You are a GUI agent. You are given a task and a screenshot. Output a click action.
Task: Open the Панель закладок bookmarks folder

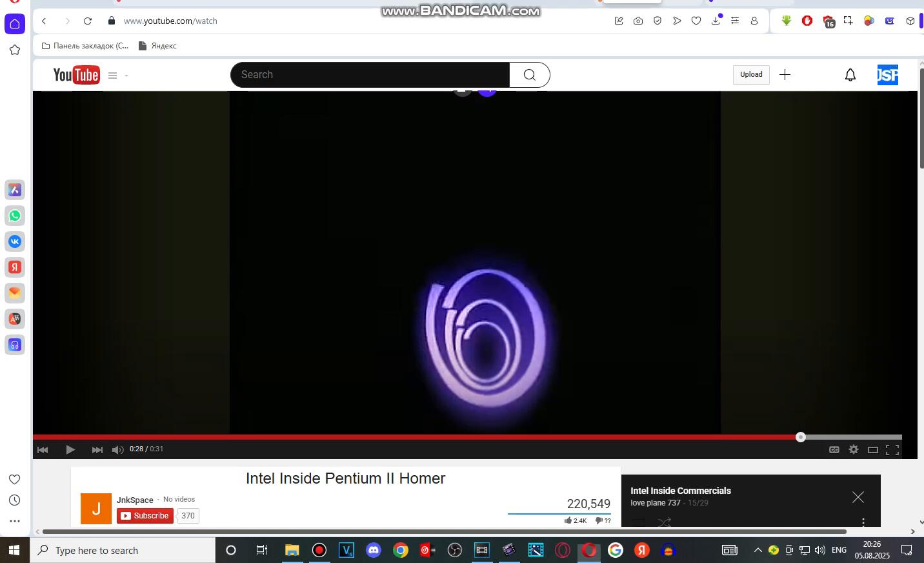(85, 46)
